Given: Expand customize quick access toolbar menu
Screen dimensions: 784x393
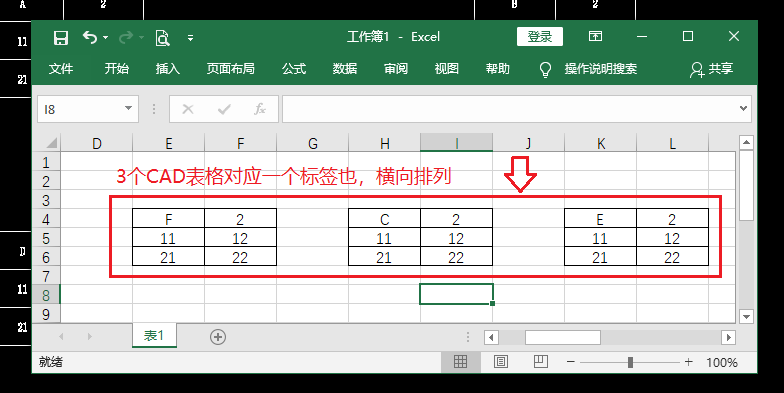Looking at the screenshot, I should pos(190,38).
